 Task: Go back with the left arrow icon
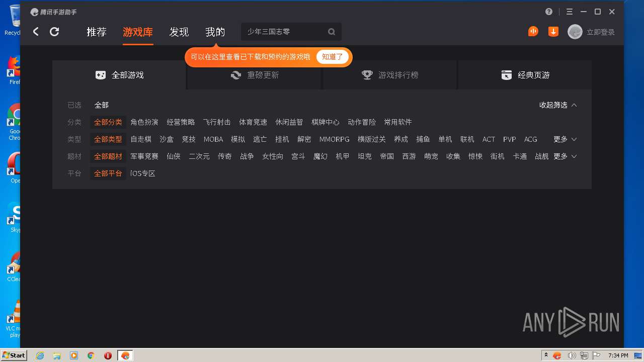(36, 32)
